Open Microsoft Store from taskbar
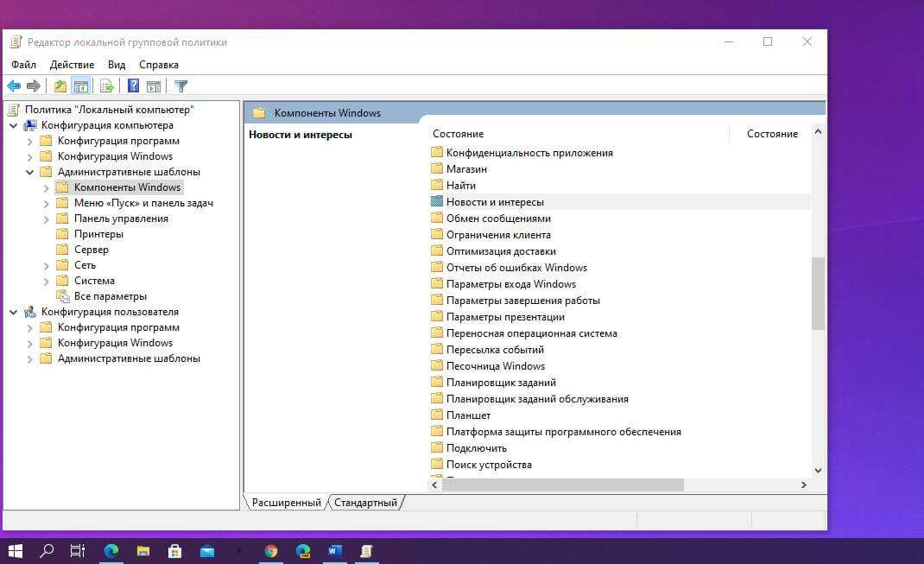This screenshot has width=924, height=564. tap(175, 551)
